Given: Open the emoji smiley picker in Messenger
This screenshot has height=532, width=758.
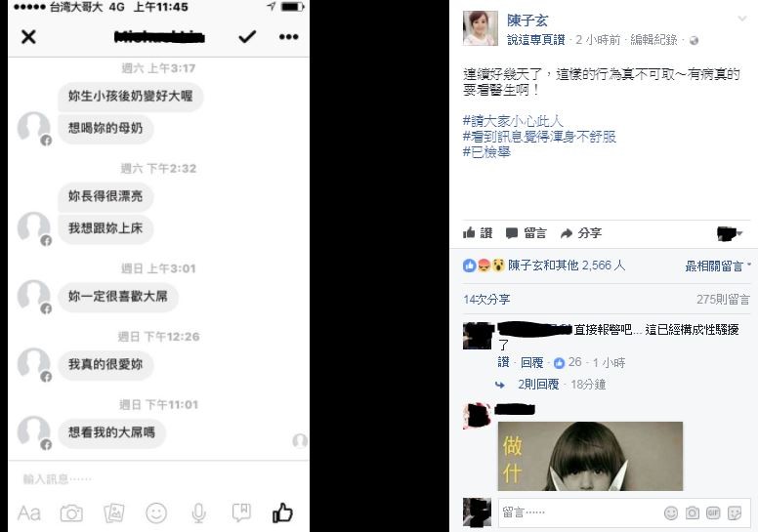Looking at the screenshot, I should (x=156, y=513).
